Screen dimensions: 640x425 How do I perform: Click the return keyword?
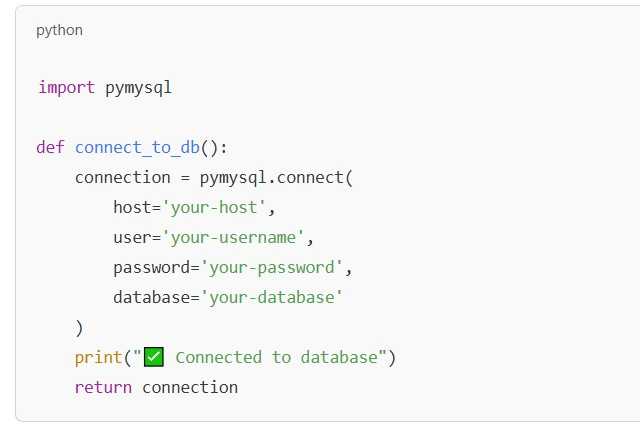[x=103, y=387]
